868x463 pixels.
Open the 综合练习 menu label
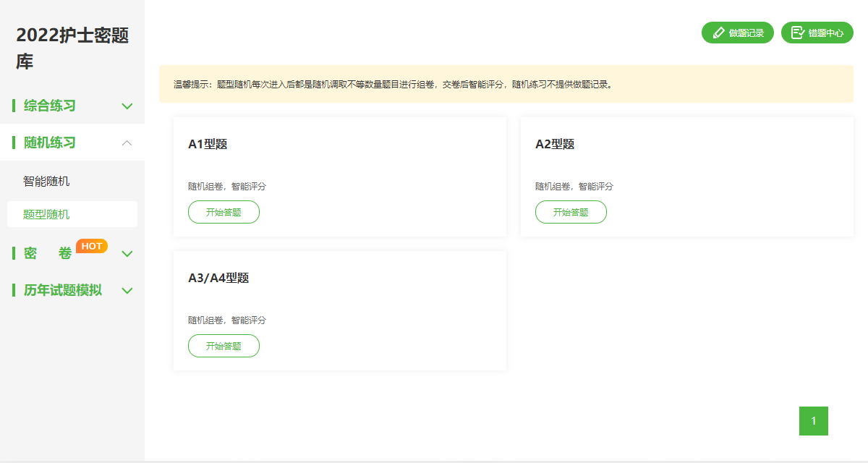(x=50, y=106)
